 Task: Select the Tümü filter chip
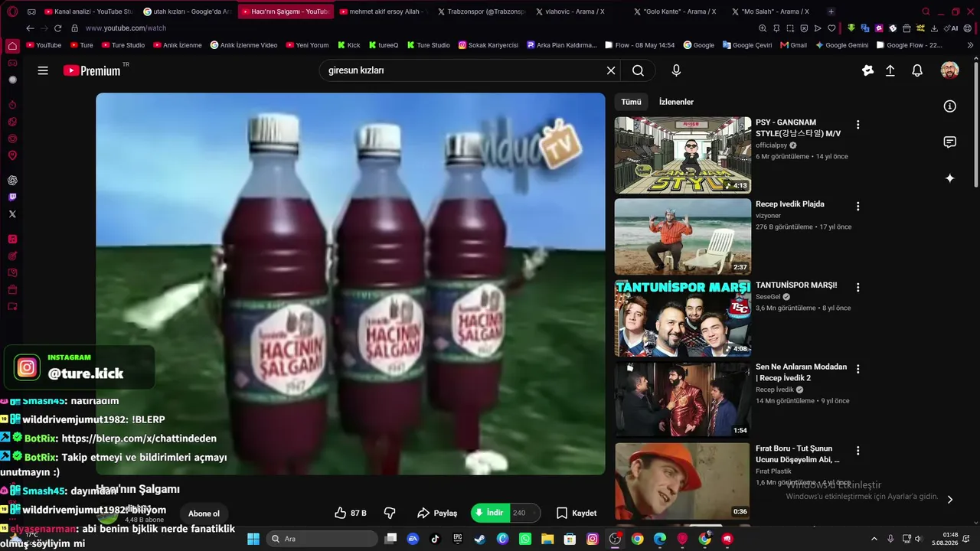click(x=631, y=102)
